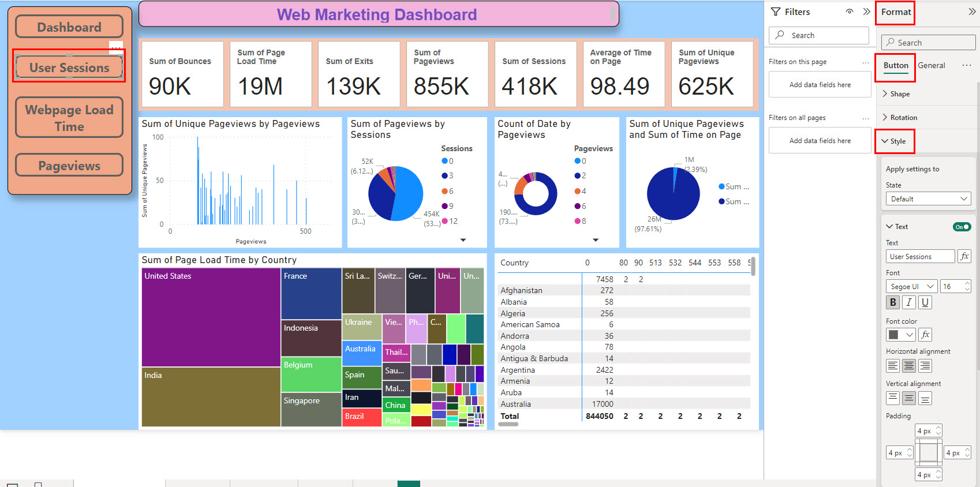The image size is (980, 487).
Task: Click the Filters funnel icon
Action: click(776, 12)
